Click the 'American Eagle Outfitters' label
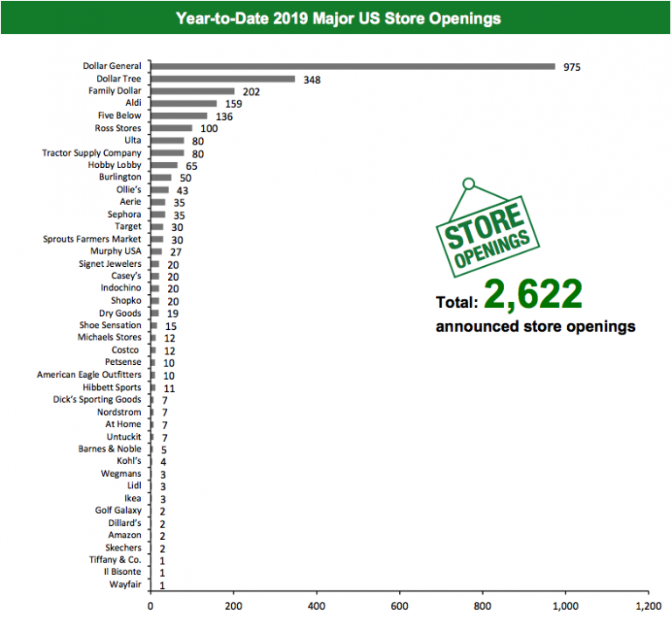 [x=89, y=375]
